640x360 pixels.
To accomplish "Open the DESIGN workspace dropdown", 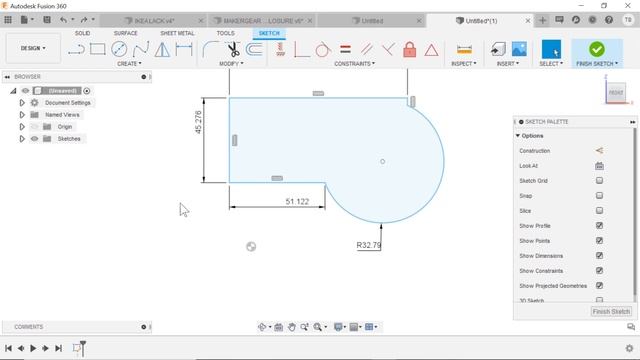I will coord(33,48).
